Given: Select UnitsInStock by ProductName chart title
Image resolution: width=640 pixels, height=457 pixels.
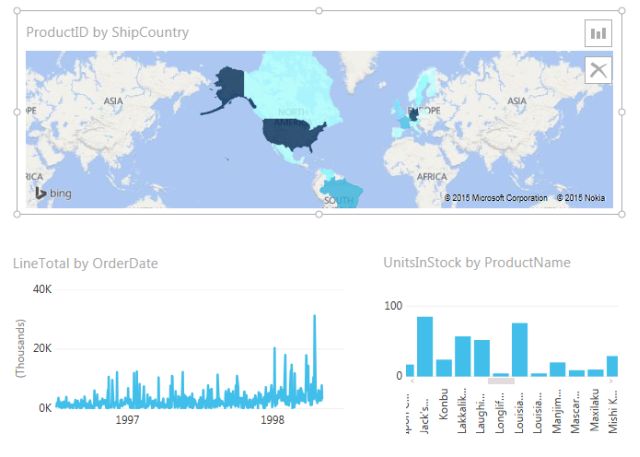Looking at the screenshot, I should click(477, 262).
